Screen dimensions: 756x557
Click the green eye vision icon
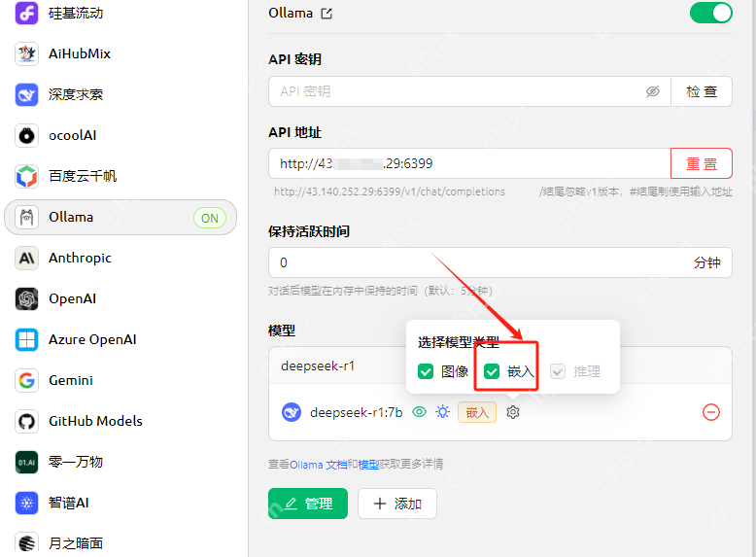pyautogui.click(x=420, y=412)
